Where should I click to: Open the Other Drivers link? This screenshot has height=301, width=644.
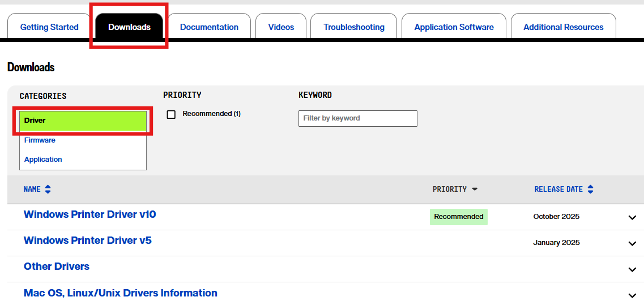[x=57, y=266]
